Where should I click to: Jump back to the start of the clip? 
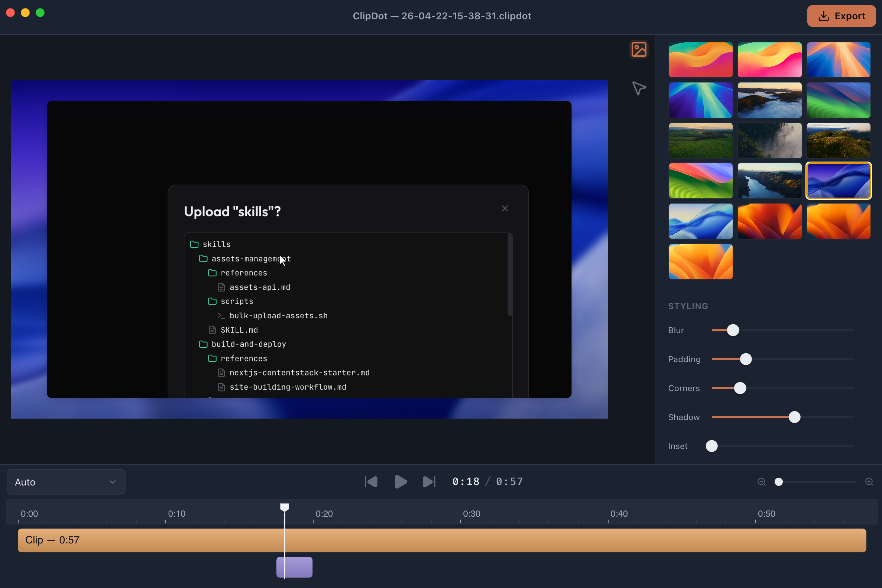[x=370, y=481]
